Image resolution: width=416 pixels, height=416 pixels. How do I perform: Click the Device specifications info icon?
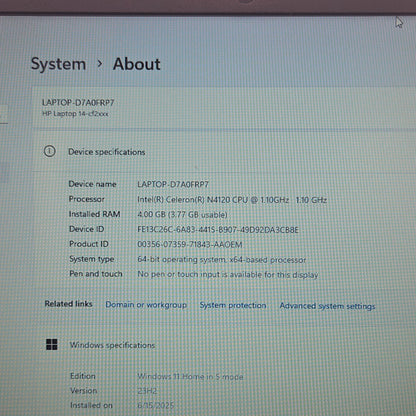(50, 151)
